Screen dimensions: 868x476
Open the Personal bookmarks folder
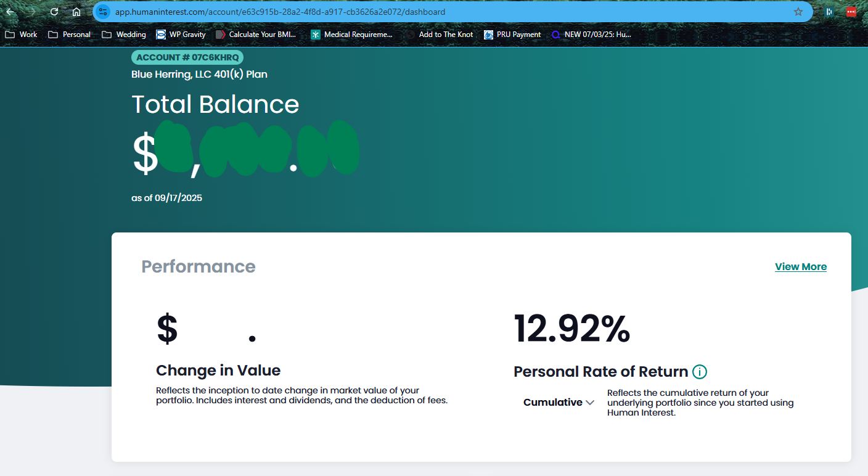coord(70,35)
